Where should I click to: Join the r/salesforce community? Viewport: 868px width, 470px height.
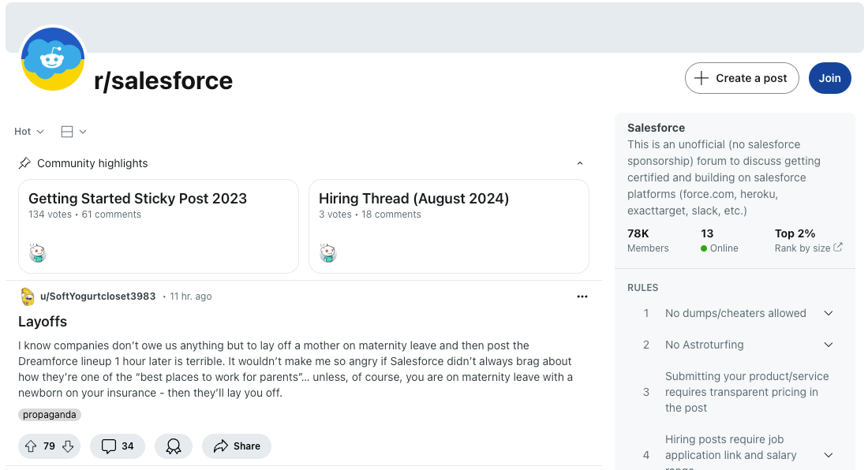[x=830, y=78]
